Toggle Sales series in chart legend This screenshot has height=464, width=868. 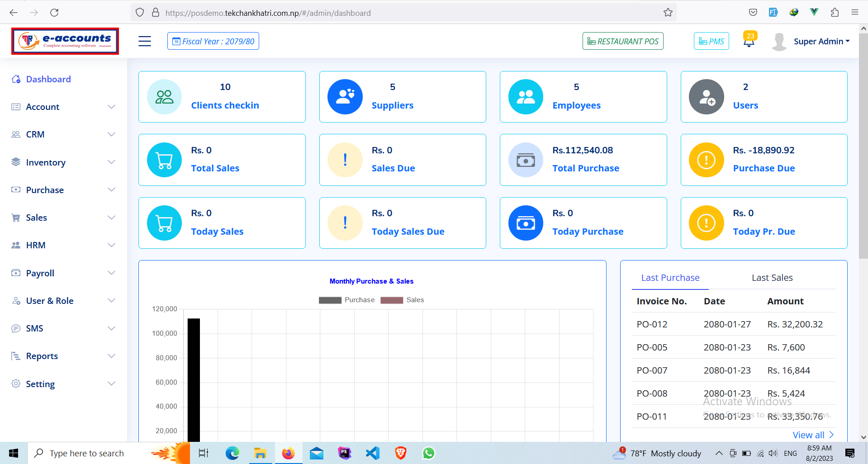(x=402, y=300)
